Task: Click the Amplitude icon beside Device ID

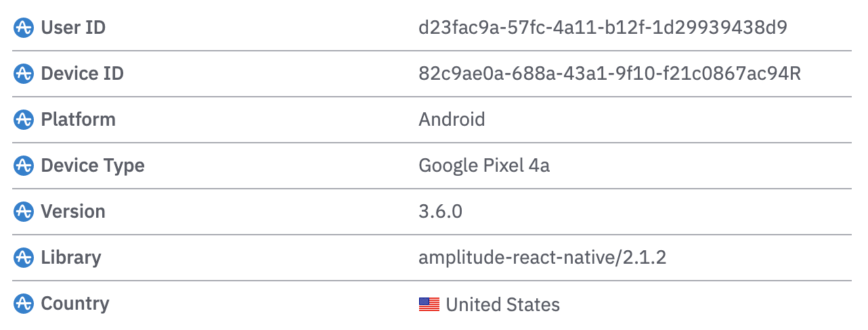Action: click(24, 74)
